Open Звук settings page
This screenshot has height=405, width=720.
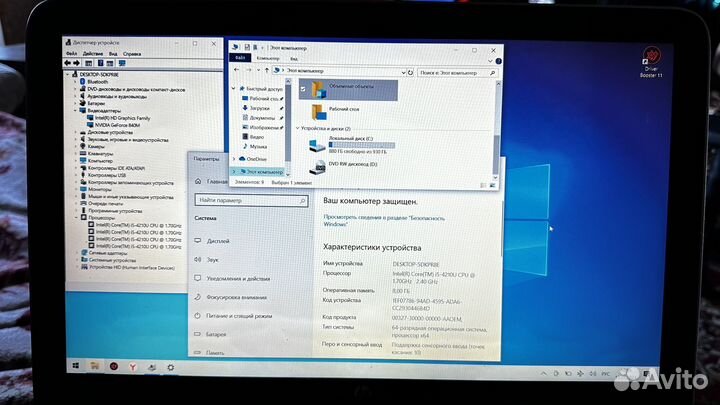[x=206, y=260]
